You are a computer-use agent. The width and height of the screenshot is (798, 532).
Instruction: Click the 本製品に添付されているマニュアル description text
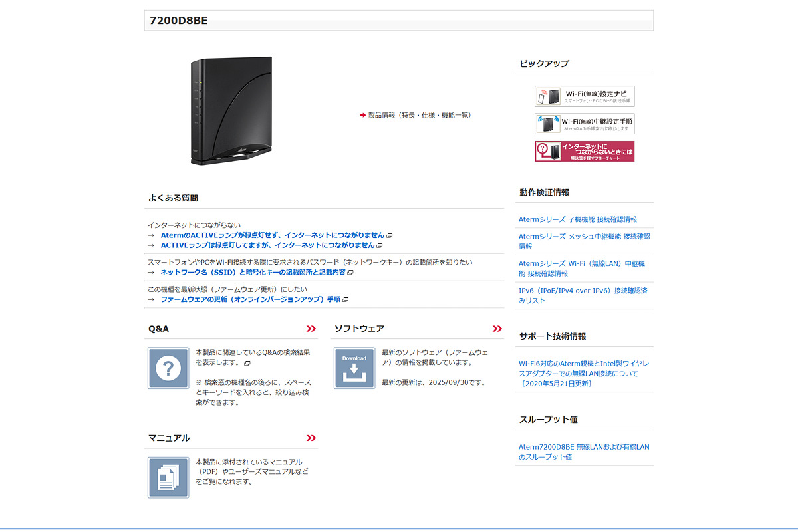[x=252, y=471]
